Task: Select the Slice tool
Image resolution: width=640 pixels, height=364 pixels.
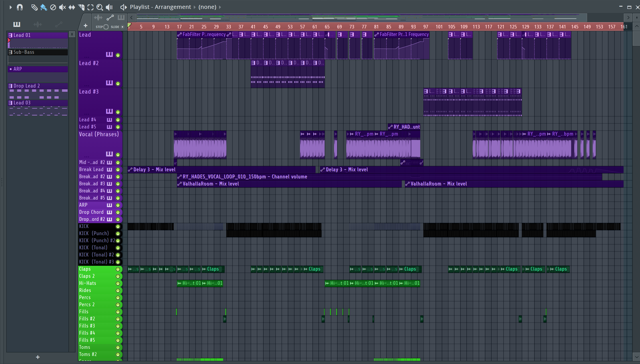Action: pyautogui.click(x=81, y=7)
